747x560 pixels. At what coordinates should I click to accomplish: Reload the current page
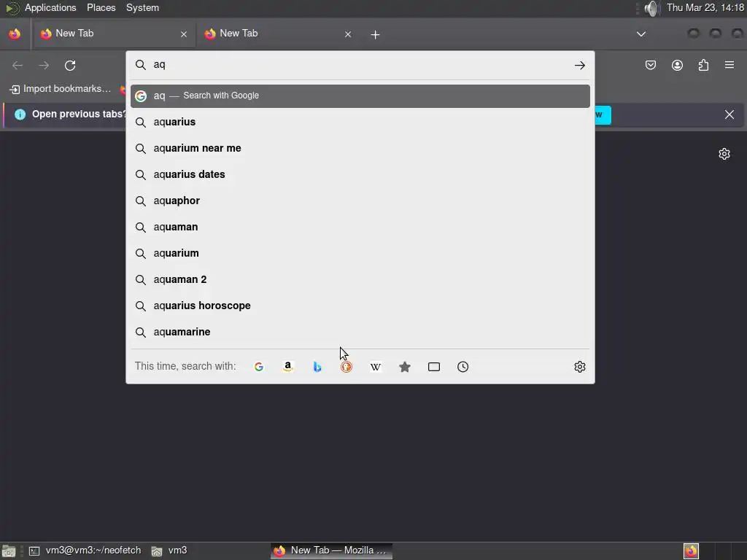point(70,65)
